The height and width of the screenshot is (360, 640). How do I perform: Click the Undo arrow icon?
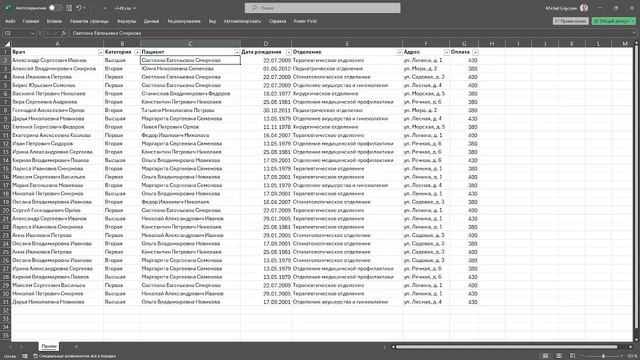(x=78, y=8)
